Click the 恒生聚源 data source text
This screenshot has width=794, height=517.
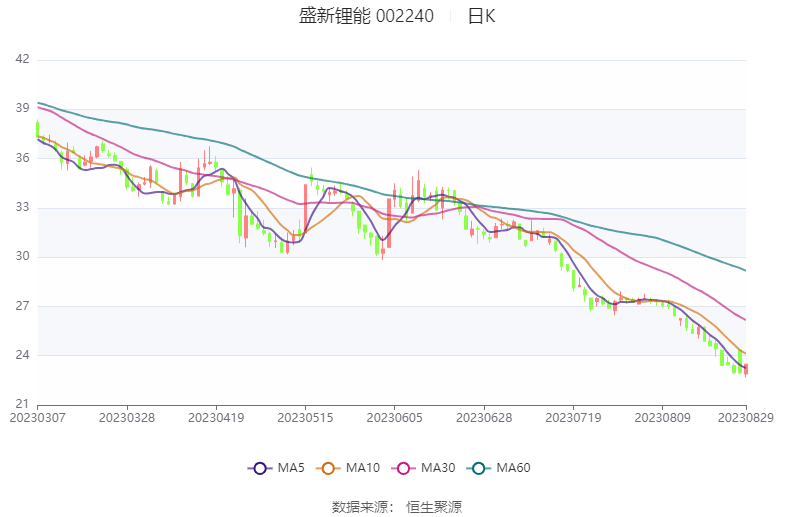click(434, 507)
